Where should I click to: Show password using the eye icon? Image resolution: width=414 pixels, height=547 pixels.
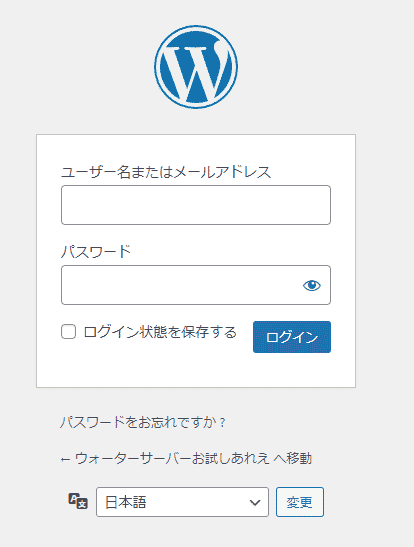311,285
